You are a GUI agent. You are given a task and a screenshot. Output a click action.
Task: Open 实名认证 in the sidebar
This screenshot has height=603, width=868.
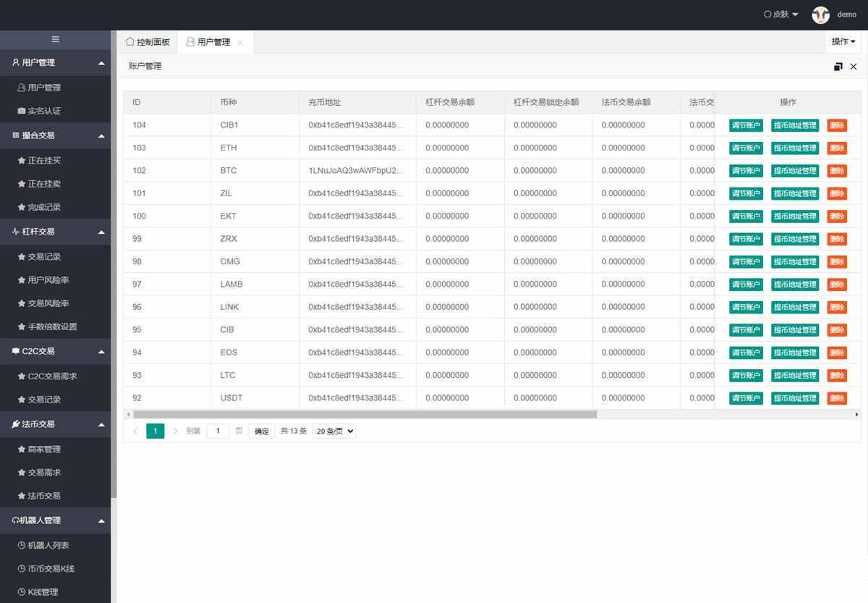pos(44,111)
